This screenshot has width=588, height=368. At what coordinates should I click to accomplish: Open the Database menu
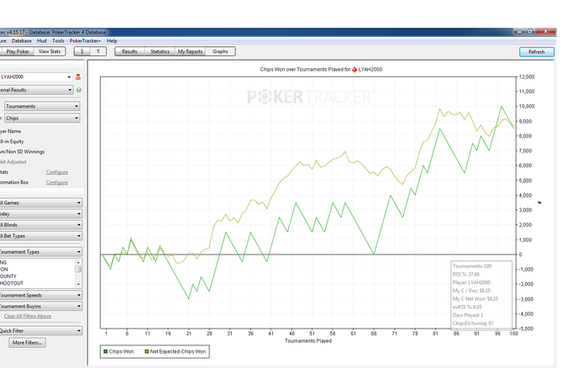tap(21, 41)
